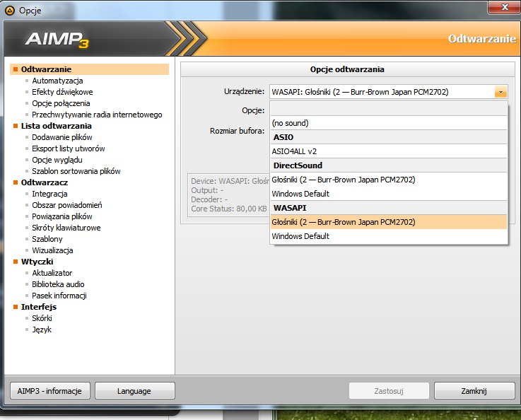521x420 pixels.
Task: Go to Opcje połączenia
Action: point(61,103)
